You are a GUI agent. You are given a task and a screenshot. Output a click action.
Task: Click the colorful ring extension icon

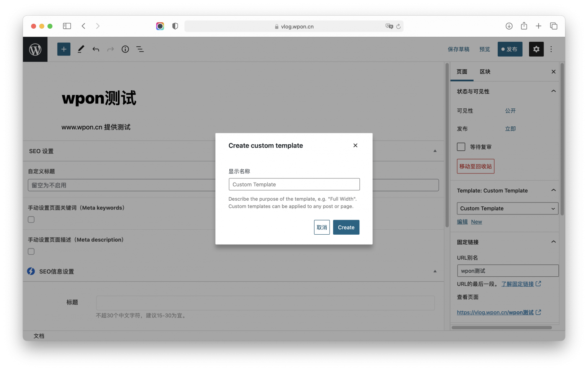tap(160, 26)
